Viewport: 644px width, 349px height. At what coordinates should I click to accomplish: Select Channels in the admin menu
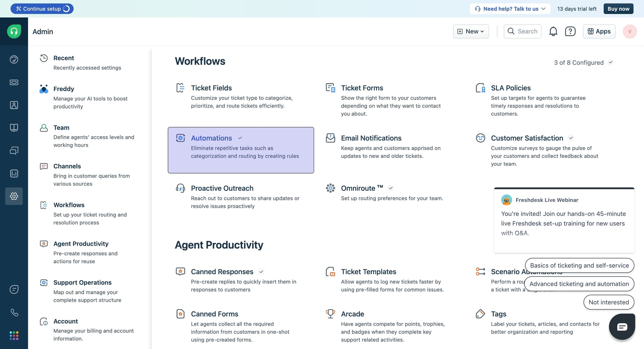[x=67, y=166]
